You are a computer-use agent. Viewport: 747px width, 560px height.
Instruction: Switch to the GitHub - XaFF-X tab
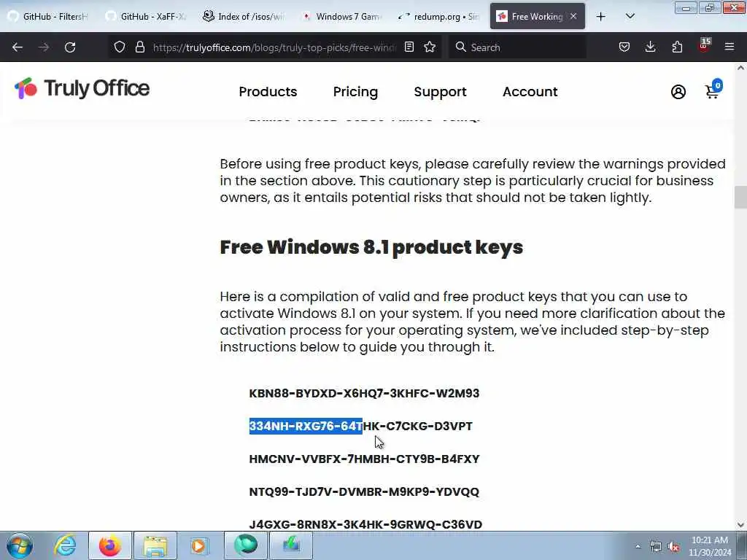pyautogui.click(x=146, y=16)
